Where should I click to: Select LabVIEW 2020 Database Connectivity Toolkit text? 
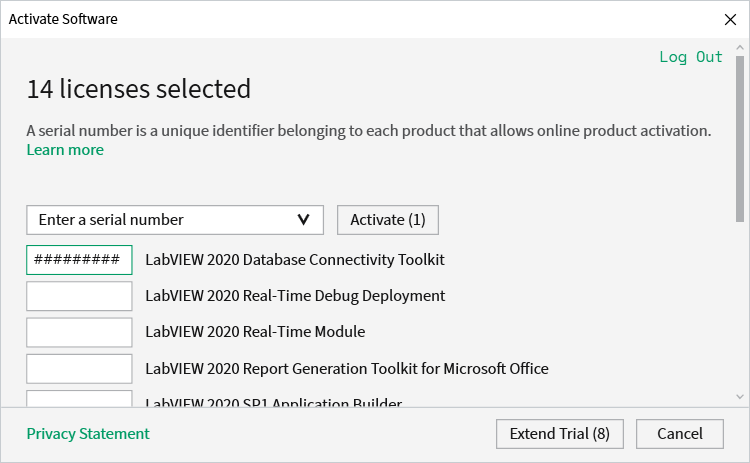point(295,260)
